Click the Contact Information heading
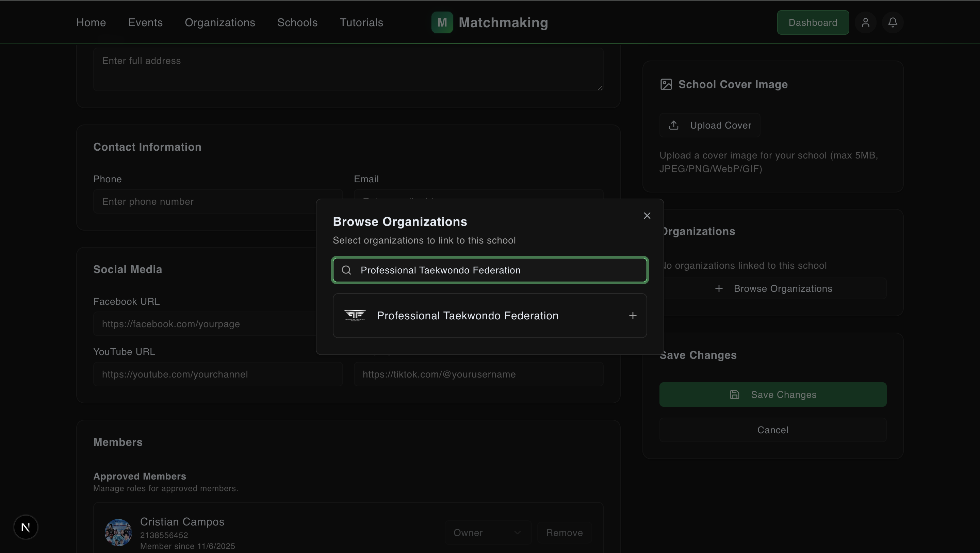 click(x=147, y=147)
